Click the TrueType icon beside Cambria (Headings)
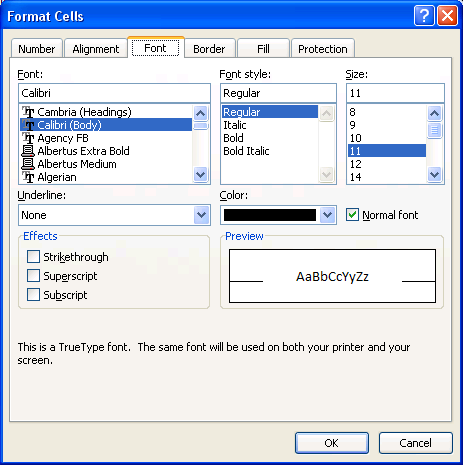Image resolution: width=463 pixels, height=465 pixels. [28, 112]
